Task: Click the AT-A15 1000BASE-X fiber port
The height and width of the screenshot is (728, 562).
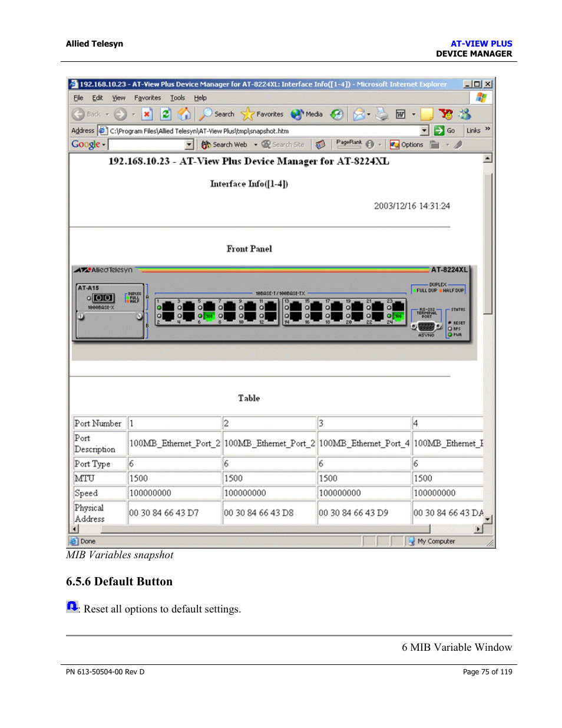Action: tap(103, 298)
